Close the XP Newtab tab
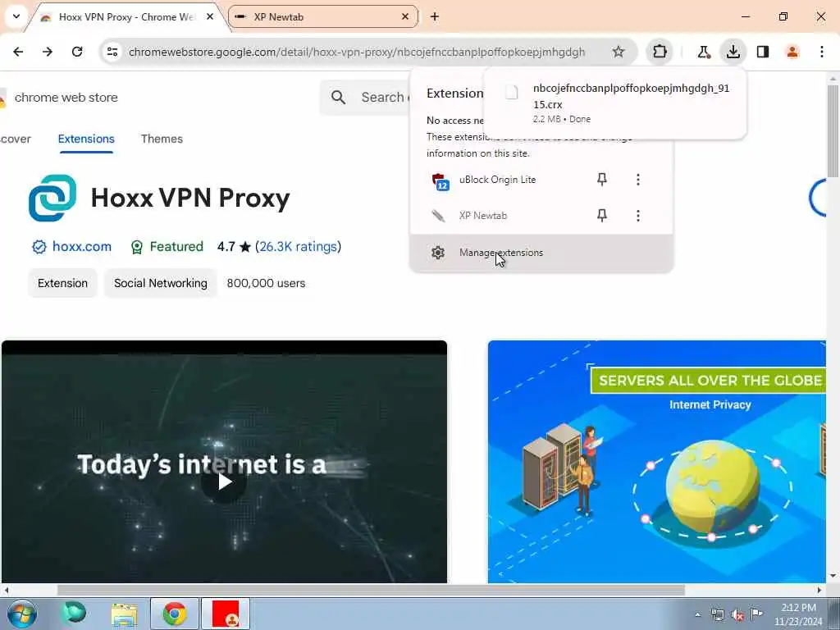 pos(405,16)
